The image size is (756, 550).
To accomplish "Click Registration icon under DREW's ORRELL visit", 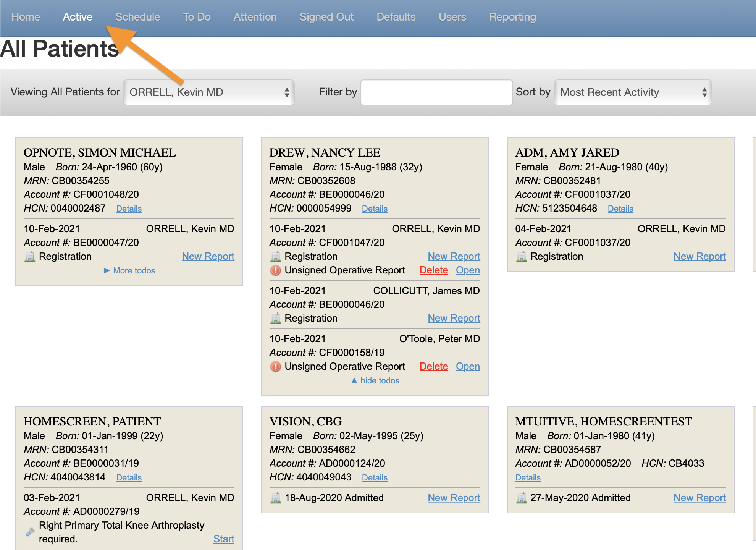I will coord(275,256).
